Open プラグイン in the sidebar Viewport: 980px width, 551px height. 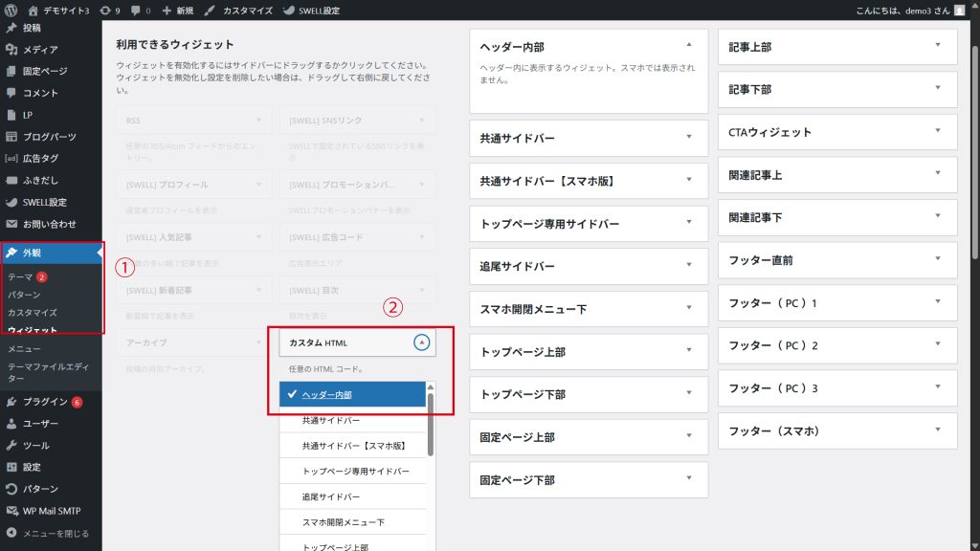tap(45, 402)
